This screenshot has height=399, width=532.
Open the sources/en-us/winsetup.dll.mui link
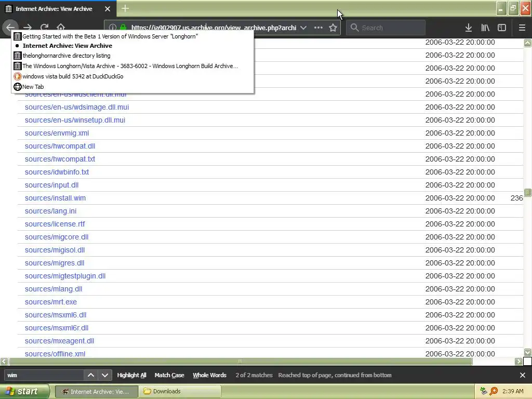click(75, 120)
